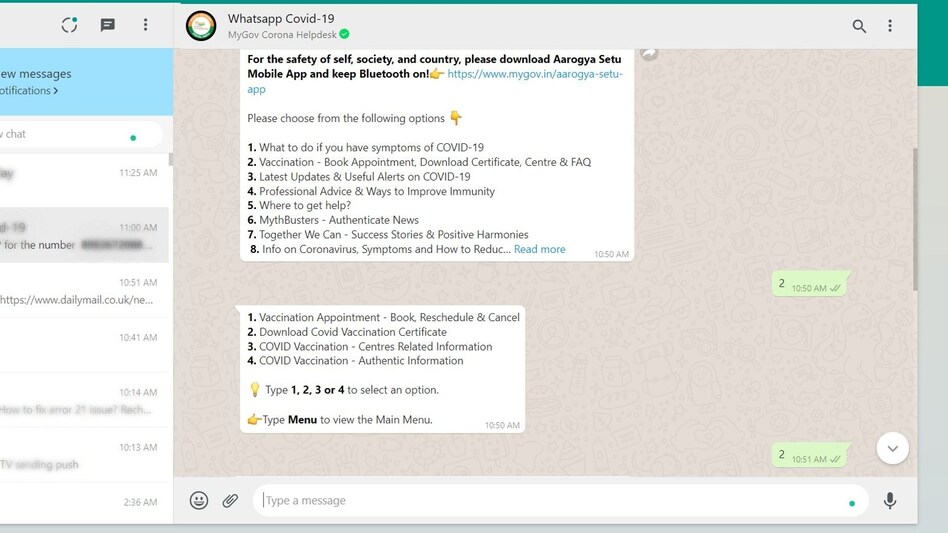
Task: Click "Where to get help?" option text
Action: tap(305, 205)
